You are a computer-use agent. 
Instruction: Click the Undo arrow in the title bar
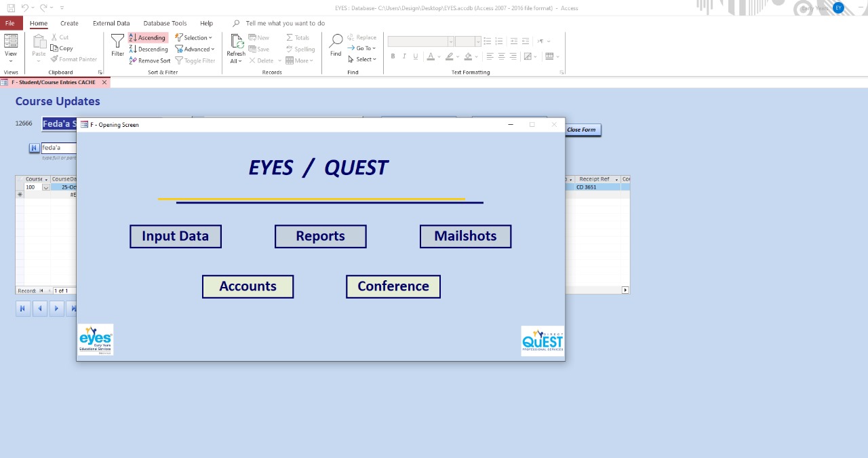pyautogui.click(x=25, y=7)
